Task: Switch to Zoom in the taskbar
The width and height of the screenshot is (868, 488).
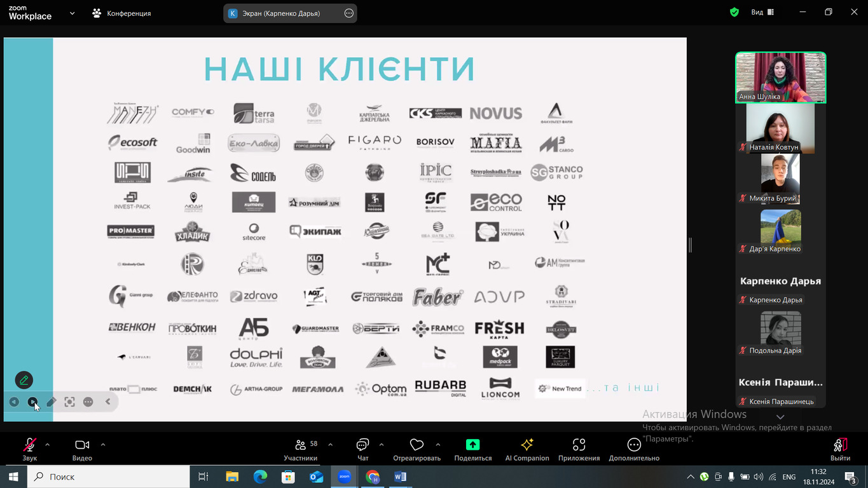Action: pyautogui.click(x=344, y=477)
